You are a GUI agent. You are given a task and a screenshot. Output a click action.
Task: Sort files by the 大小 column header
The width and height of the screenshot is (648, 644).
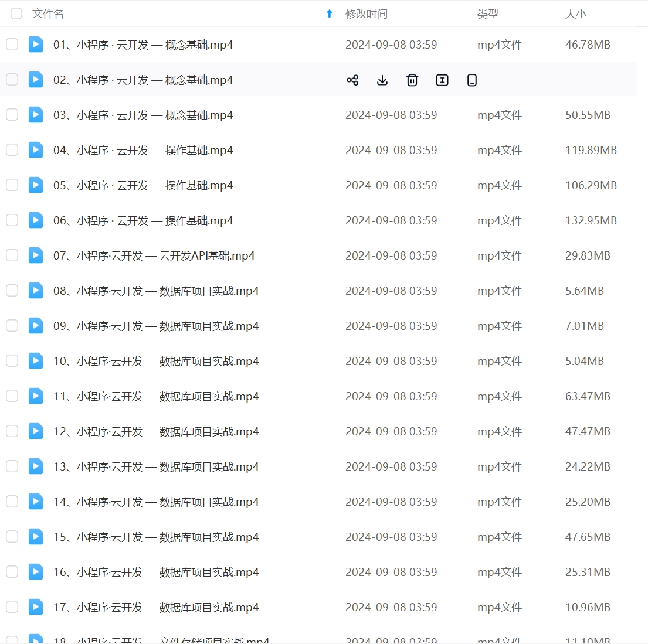click(x=575, y=13)
